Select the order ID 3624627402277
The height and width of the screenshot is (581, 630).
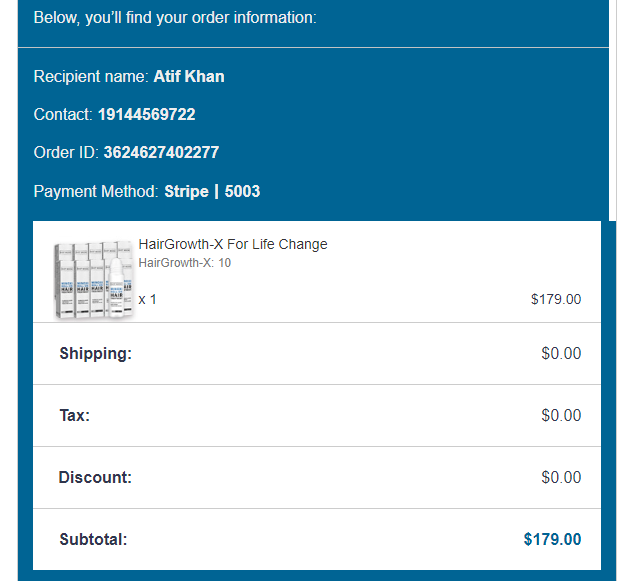coord(161,153)
